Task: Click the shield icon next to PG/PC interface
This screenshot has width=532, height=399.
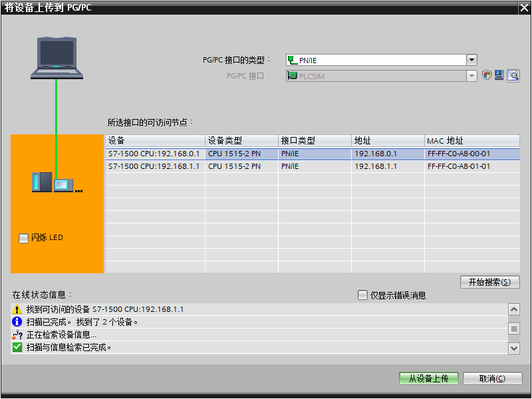Action: coord(487,75)
